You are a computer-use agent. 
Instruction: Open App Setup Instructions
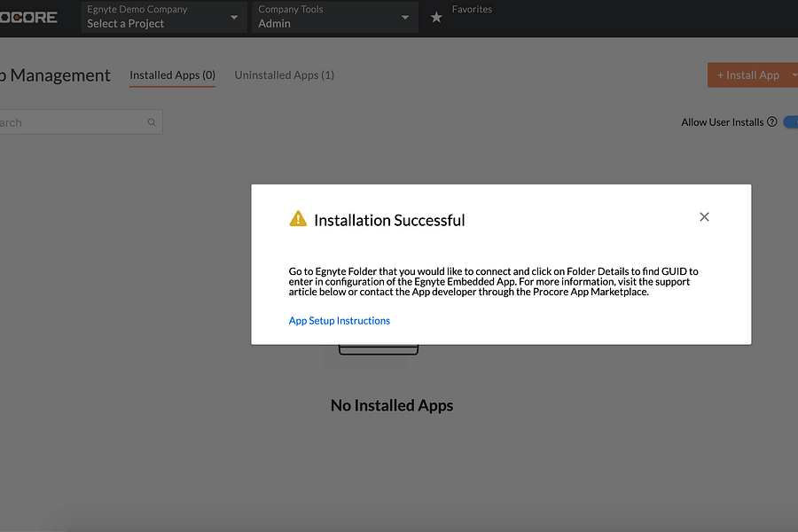(339, 320)
